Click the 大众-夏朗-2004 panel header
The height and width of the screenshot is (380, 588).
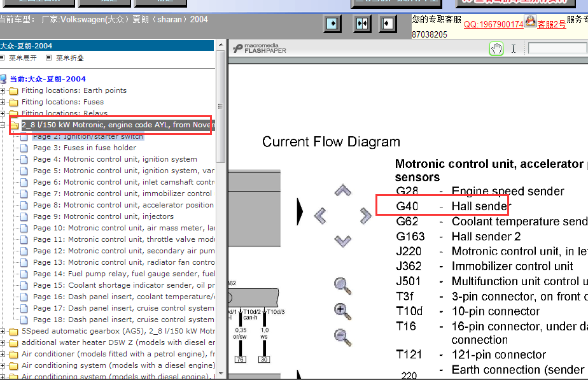pyautogui.click(x=107, y=46)
